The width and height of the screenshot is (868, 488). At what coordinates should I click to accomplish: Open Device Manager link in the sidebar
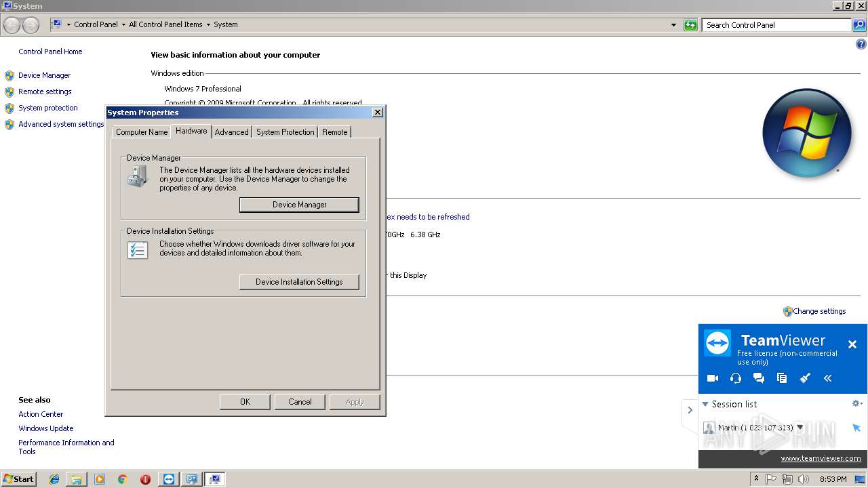pos(44,75)
